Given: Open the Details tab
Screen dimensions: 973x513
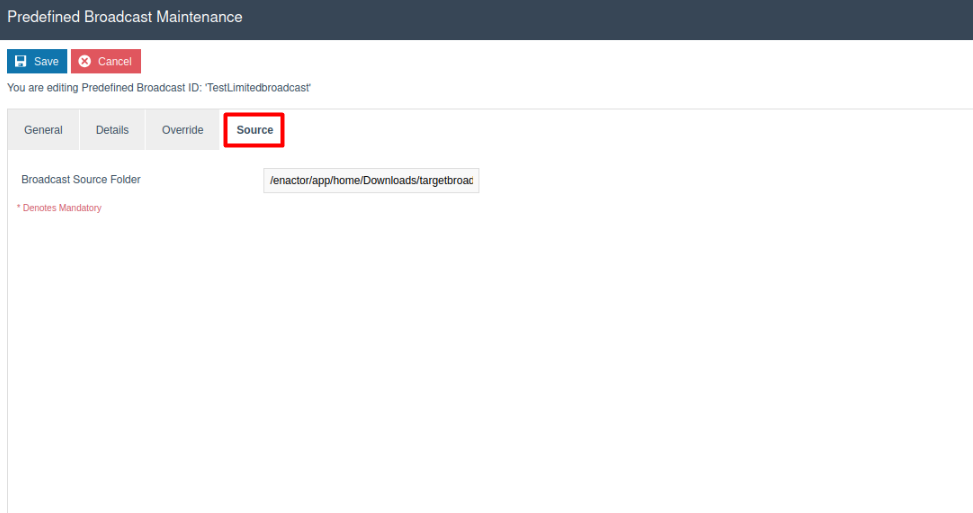Looking at the screenshot, I should coord(112,130).
